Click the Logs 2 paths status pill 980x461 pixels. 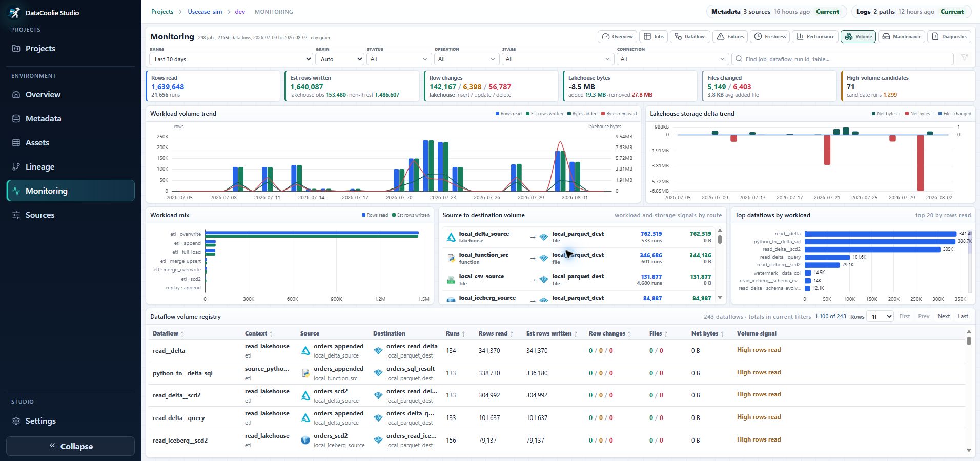click(x=911, y=12)
